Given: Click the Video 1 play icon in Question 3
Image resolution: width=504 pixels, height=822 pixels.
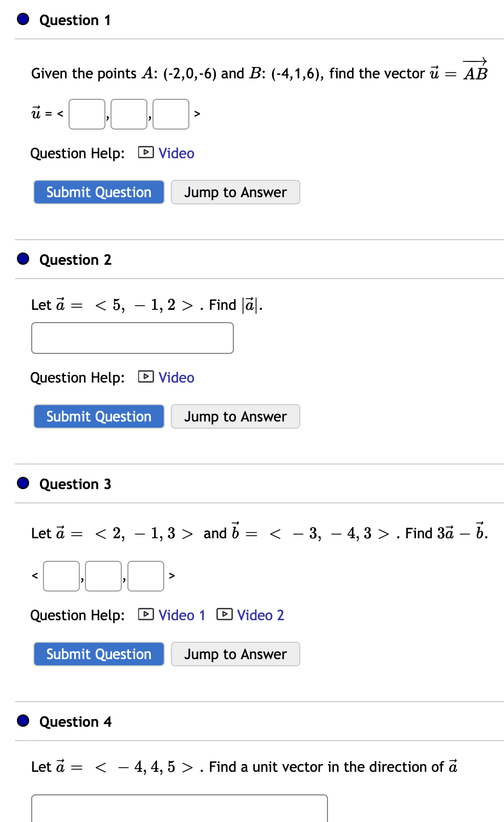Looking at the screenshot, I should pyautogui.click(x=146, y=614).
